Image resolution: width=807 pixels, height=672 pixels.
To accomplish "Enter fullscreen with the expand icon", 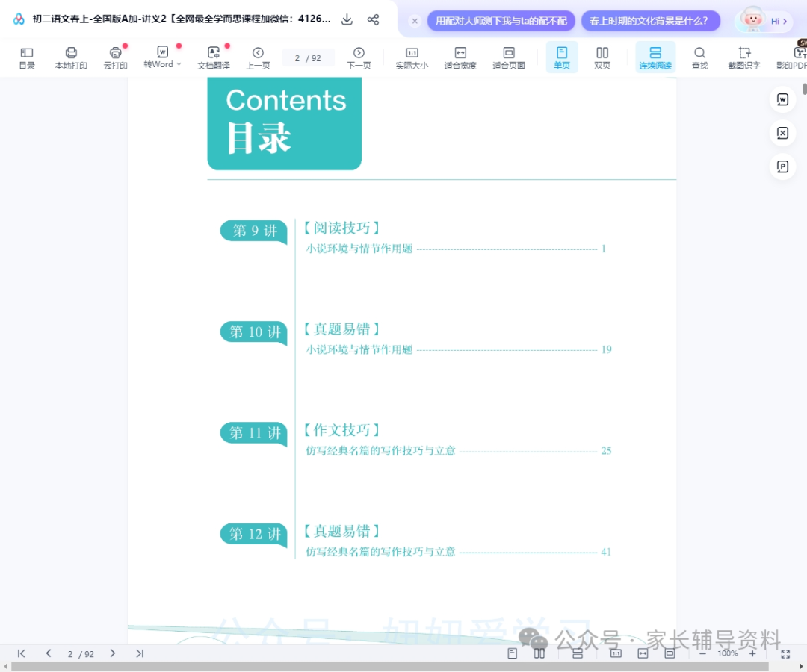I will pos(785,654).
